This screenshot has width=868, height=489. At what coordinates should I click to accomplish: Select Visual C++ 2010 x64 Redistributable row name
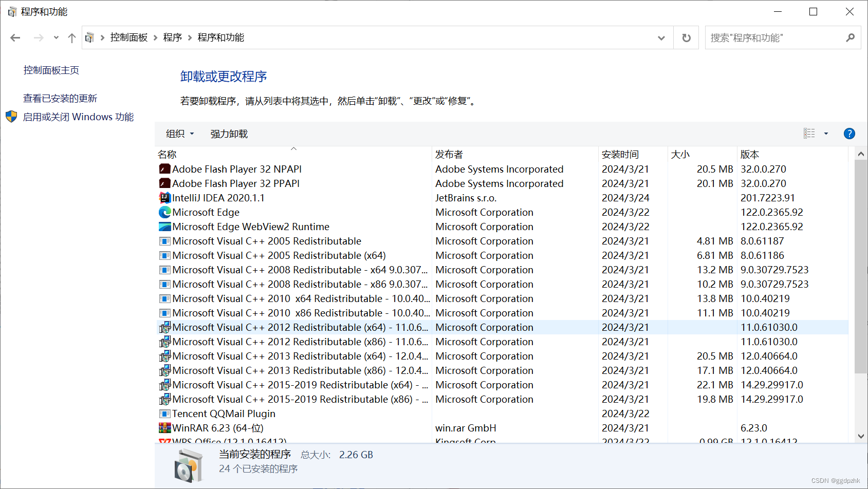[x=301, y=298]
